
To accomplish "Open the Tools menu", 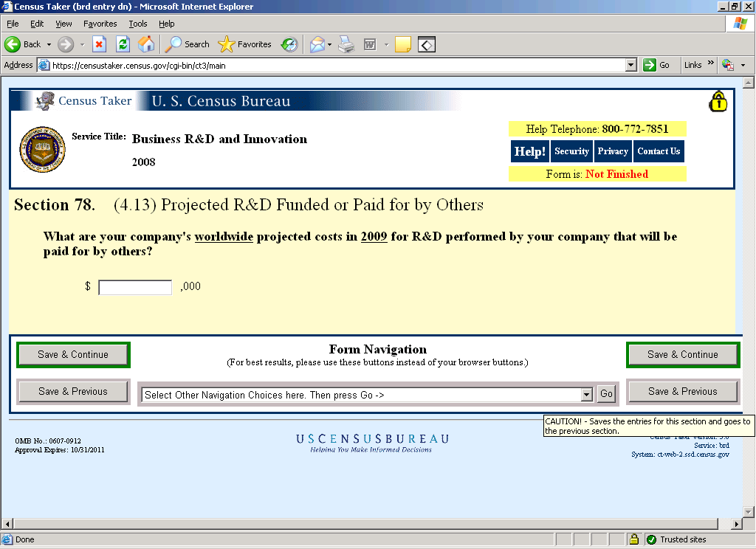I will 138,24.
